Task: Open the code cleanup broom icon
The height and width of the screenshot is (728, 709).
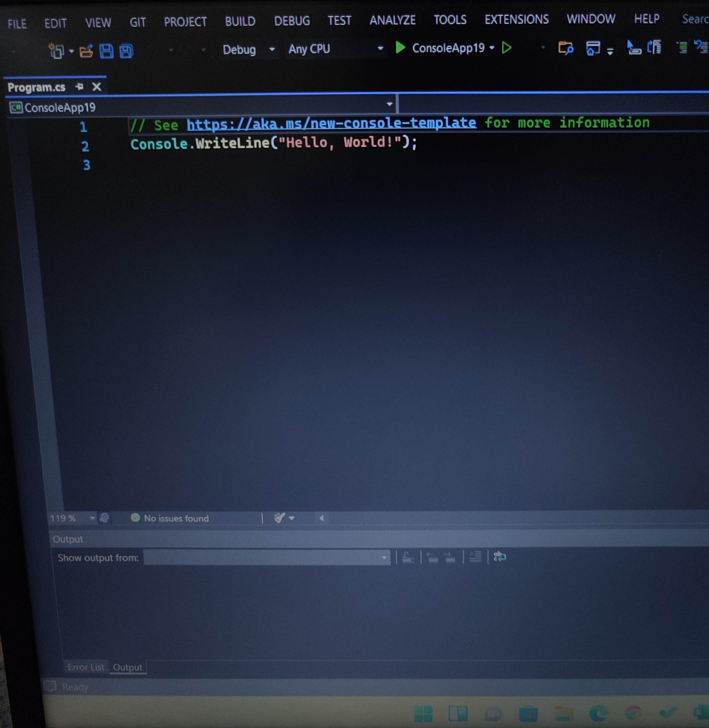Action: tap(279, 518)
